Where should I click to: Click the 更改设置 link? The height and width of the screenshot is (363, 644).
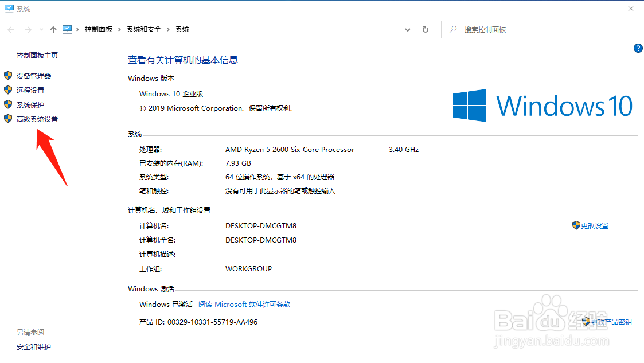pos(595,226)
